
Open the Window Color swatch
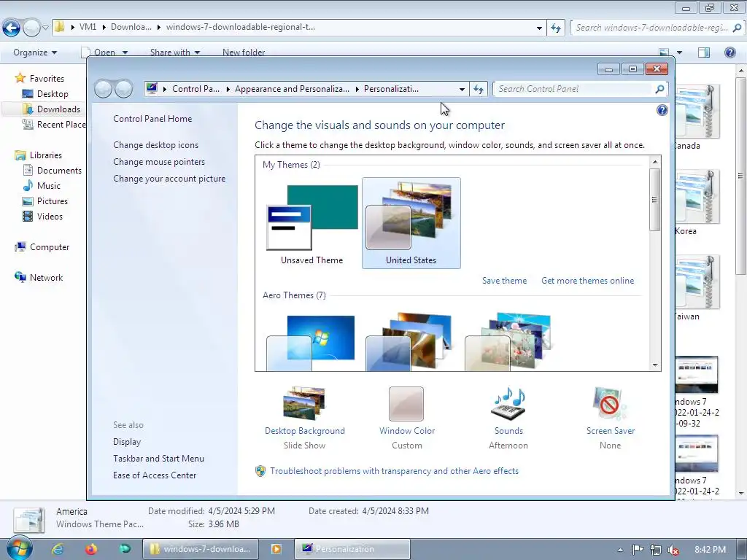(406, 404)
